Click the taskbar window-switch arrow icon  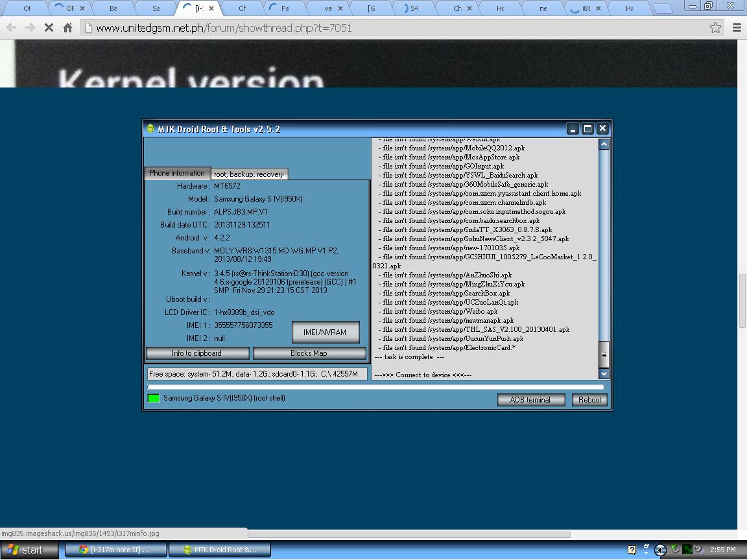tap(646, 549)
